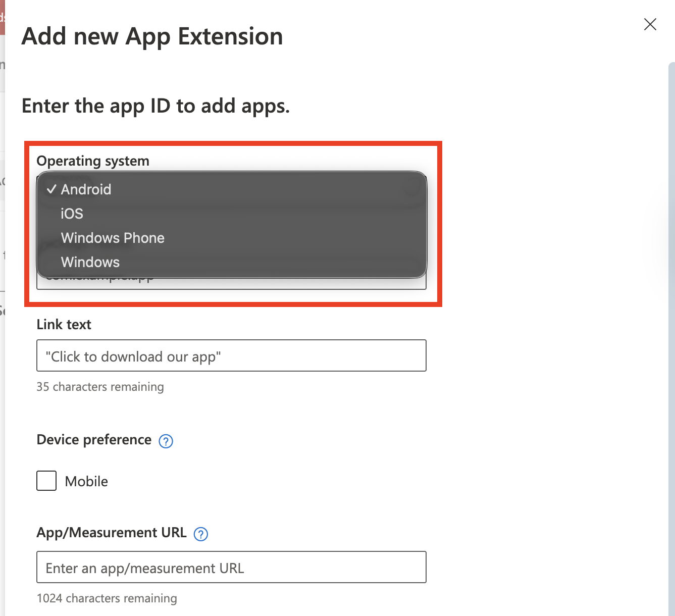
Task: Select Android in the operating system list
Action: (x=86, y=189)
